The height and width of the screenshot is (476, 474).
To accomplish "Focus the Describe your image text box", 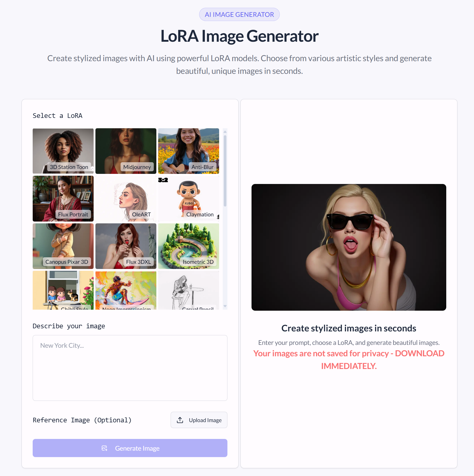I will (130, 368).
